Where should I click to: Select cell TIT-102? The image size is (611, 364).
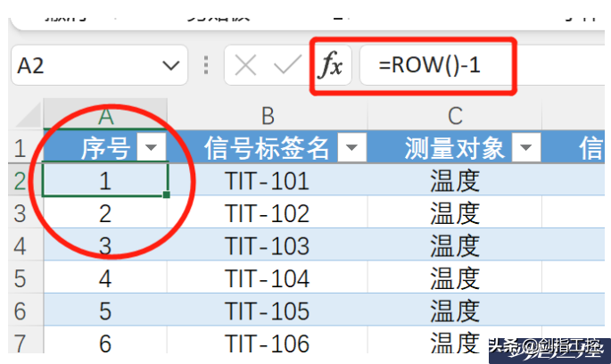click(268, 213)
